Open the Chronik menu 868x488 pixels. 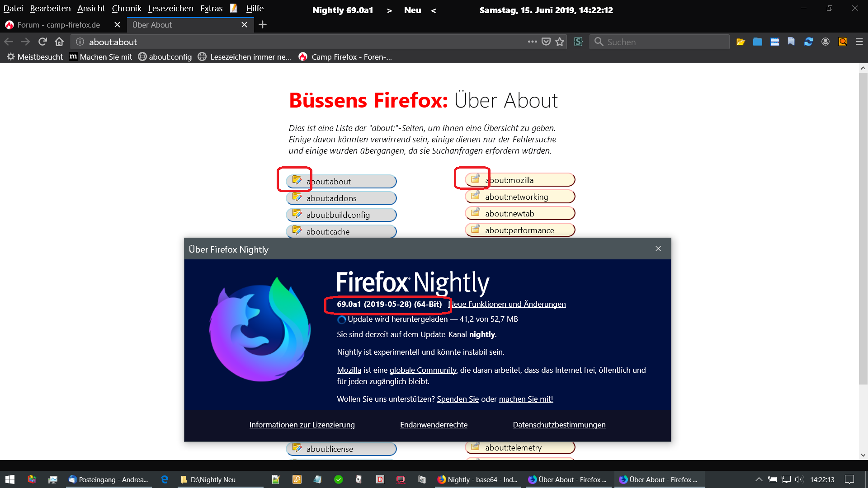tap(127, 9)
